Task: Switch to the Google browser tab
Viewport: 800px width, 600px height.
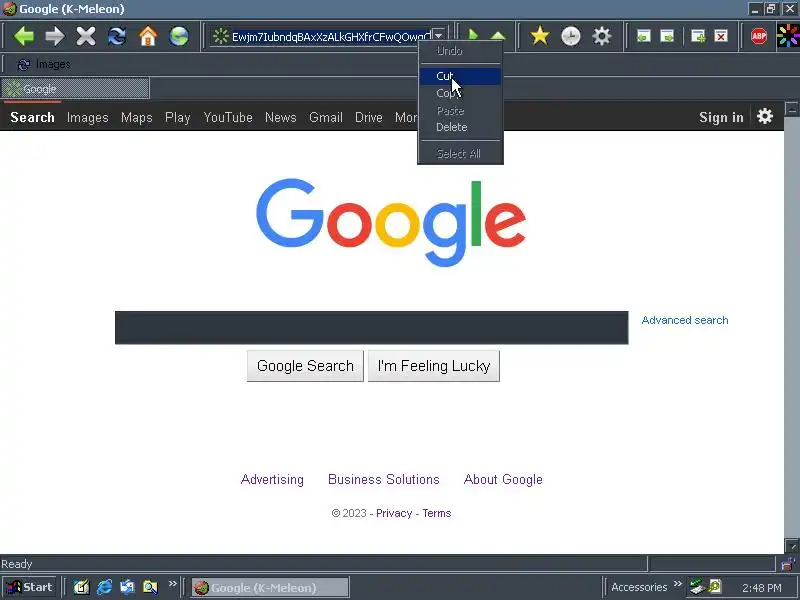Action: tap(76, 88)
